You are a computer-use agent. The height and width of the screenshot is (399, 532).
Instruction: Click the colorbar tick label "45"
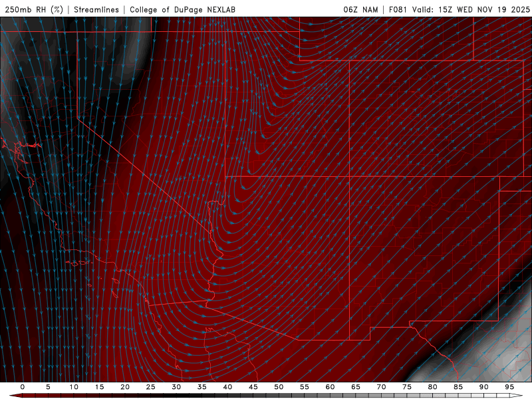pyautogui.click(x=253, y=387)
